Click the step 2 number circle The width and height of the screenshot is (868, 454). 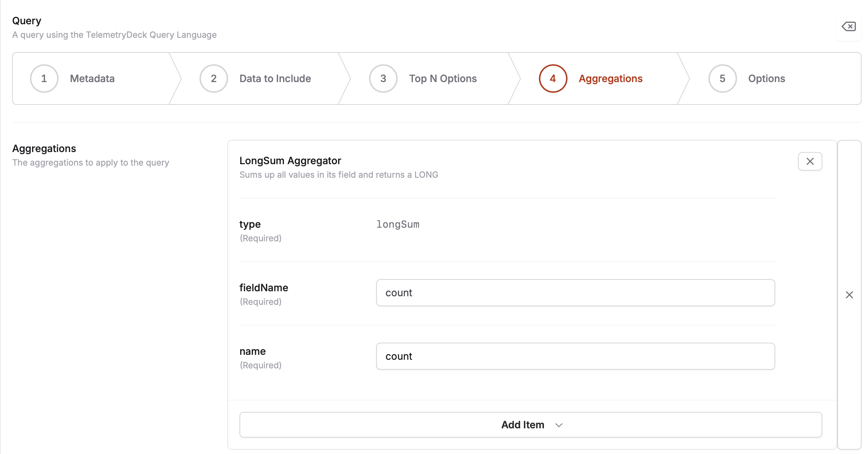[x=213, y=79]
